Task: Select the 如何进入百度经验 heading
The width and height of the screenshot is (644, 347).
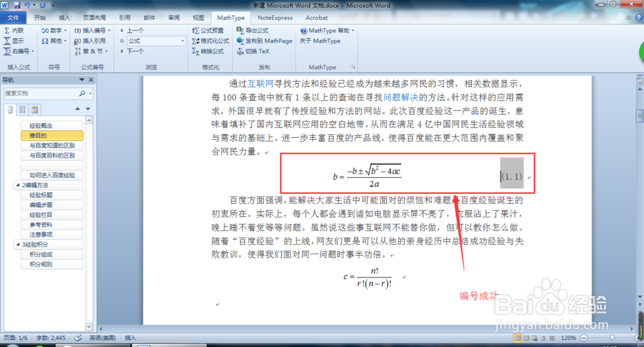Action: [x=52, y=175]
